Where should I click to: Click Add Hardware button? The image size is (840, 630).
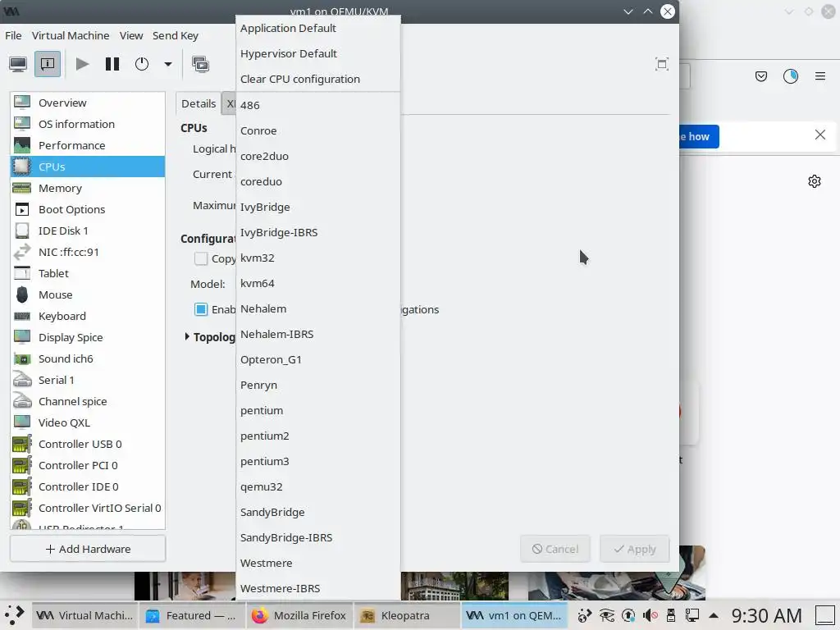88,549
